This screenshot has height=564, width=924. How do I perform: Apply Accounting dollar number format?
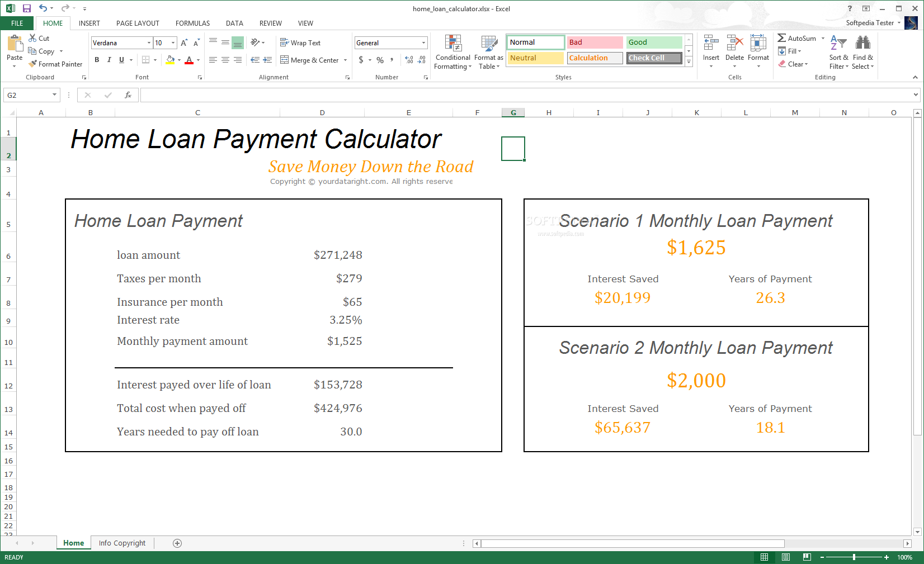point(361,60)
